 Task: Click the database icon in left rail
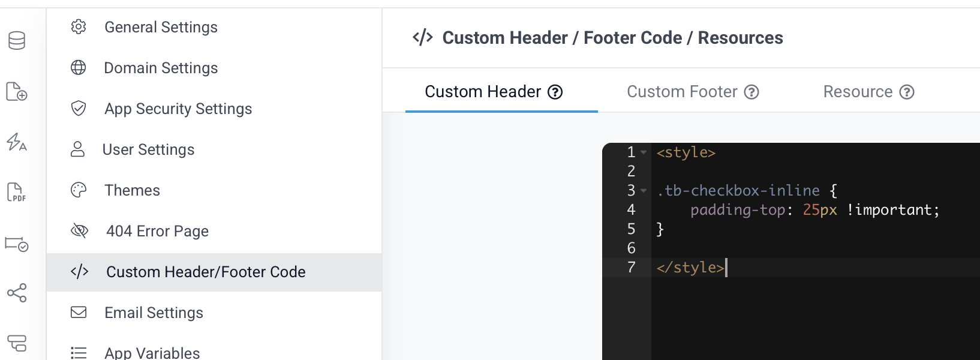[17, 41]
